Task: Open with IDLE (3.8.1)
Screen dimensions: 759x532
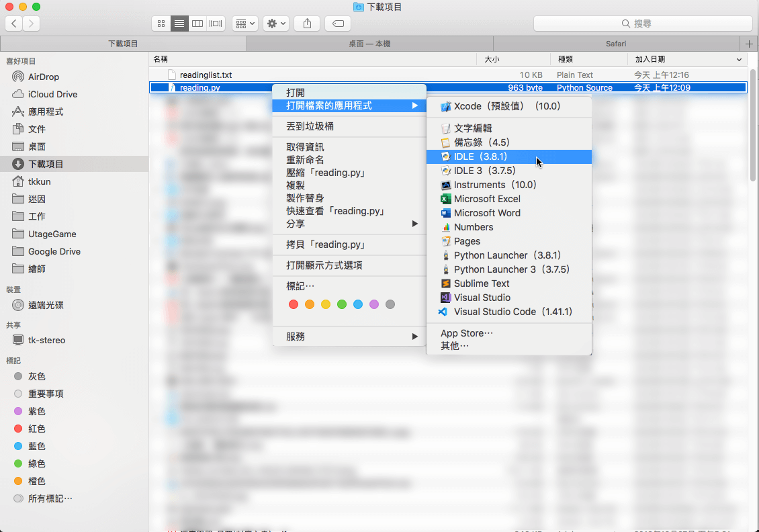Action: point(508,157)
